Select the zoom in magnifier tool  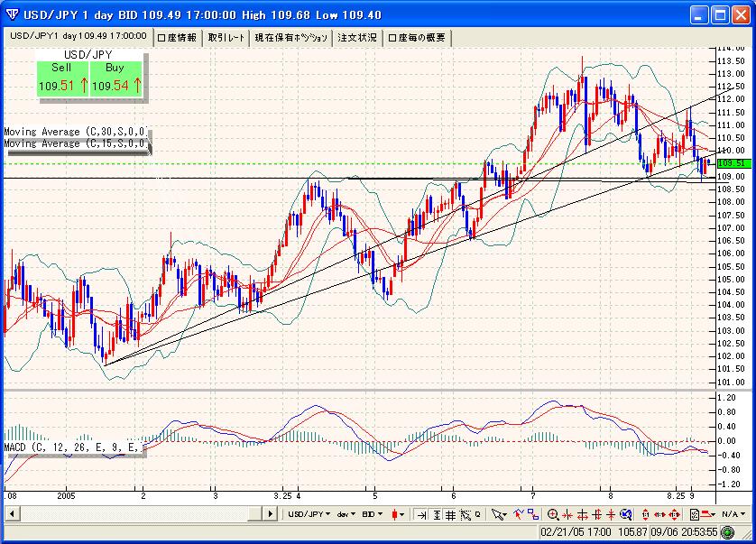tap(553, 515)
